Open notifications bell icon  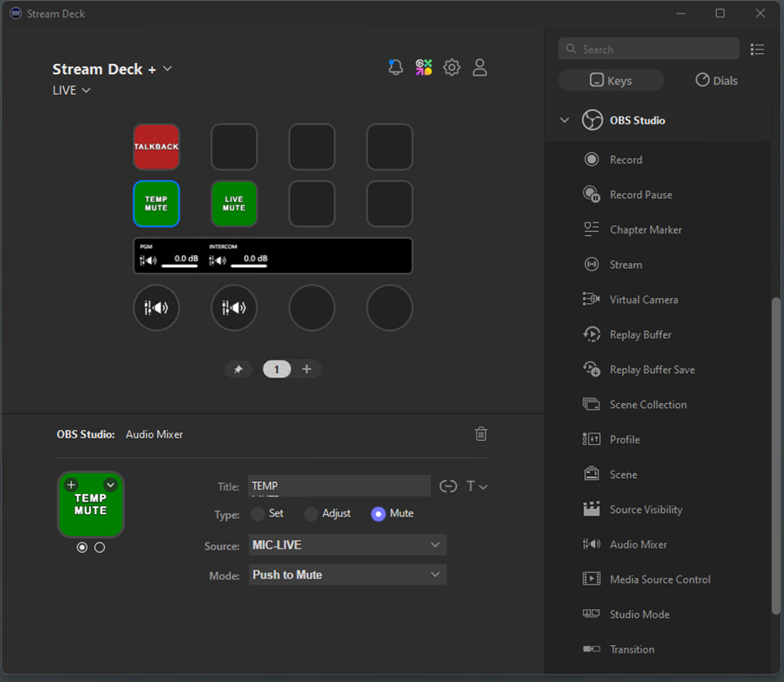click(395, 67)
